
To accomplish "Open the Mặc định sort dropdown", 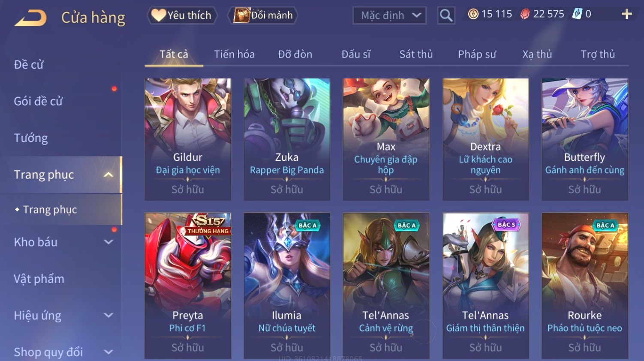I will pyautogui.click(x=389, y=15).
